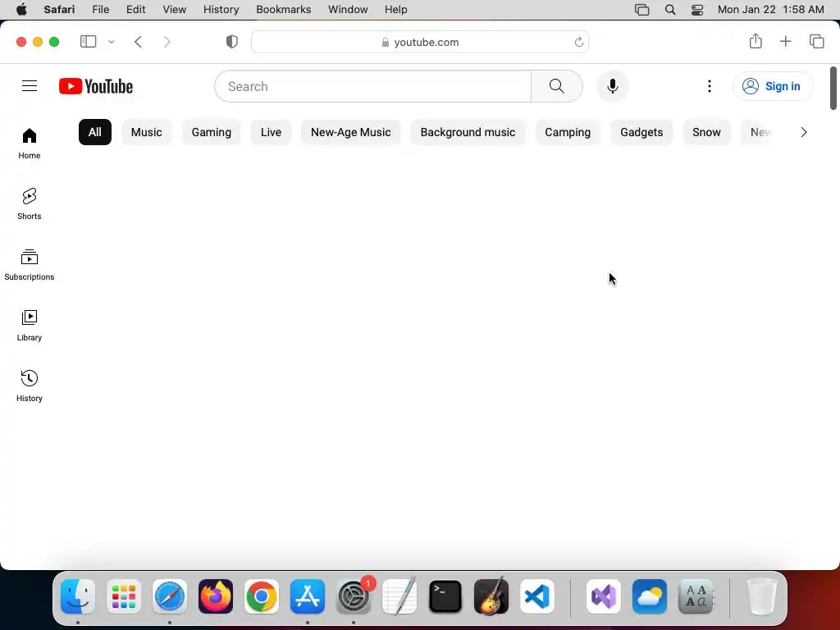Open Safari privacy report shield
The image size is (840, 630).
[232, 42]
